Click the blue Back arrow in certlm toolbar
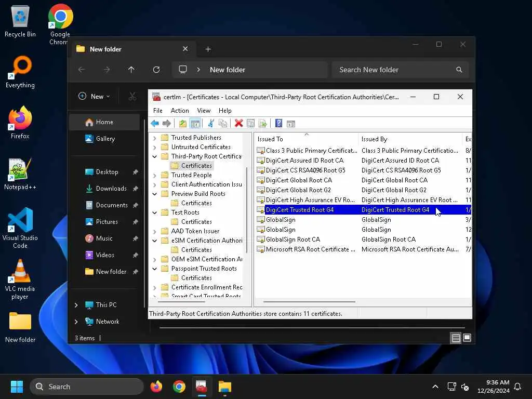The height and width of the screenshot is (399, 532). (155, 124)
